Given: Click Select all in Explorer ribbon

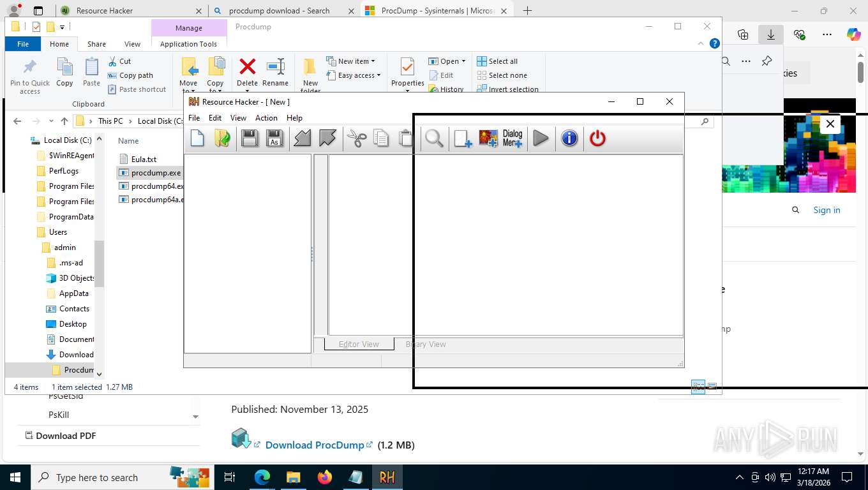Looking at the screenshot, I should [x=497, y=61].
